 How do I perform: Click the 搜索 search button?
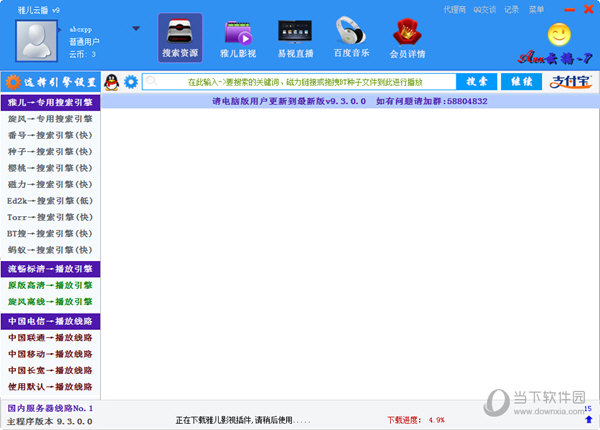477,81
